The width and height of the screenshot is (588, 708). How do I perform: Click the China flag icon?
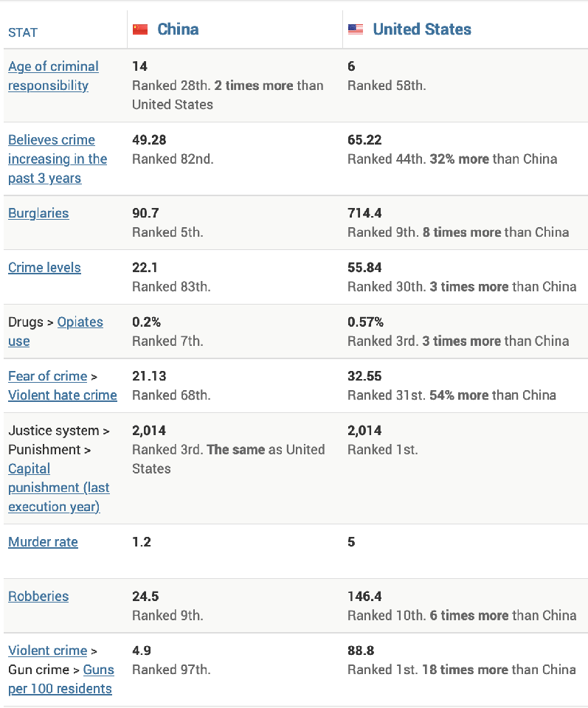140,29
